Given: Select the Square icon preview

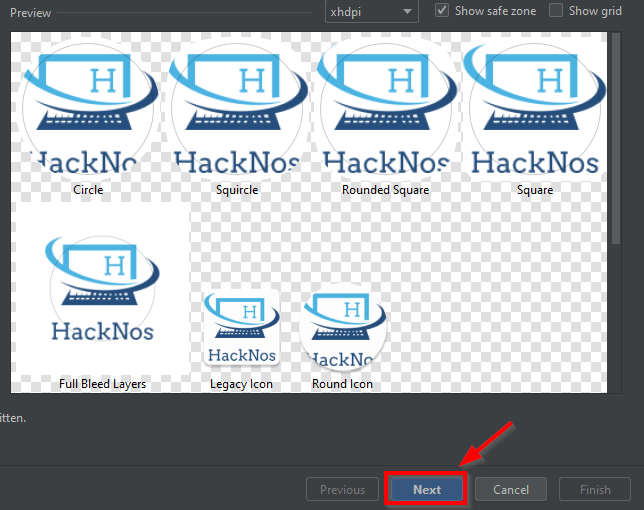Looking at the screenshot, I should tap(535, 108).
